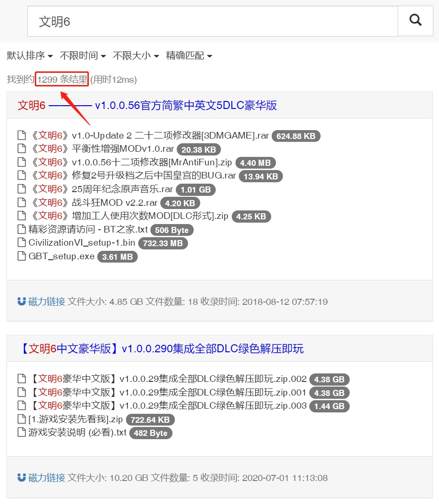
Task: Click file icon beside [1.游戏安装先看我].zip
Action: pos(21,419)
